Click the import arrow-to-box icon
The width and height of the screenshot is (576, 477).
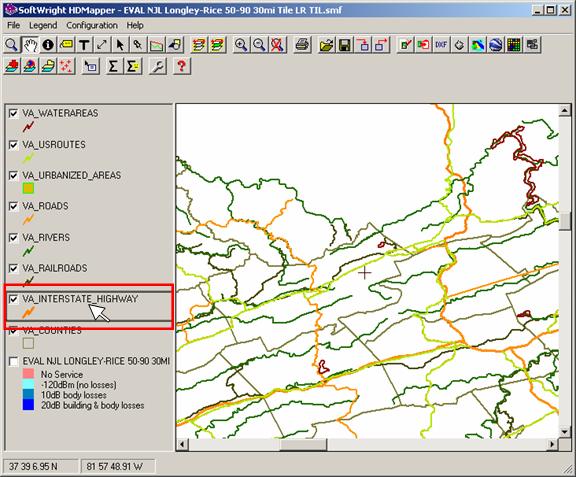coord(363,45)
